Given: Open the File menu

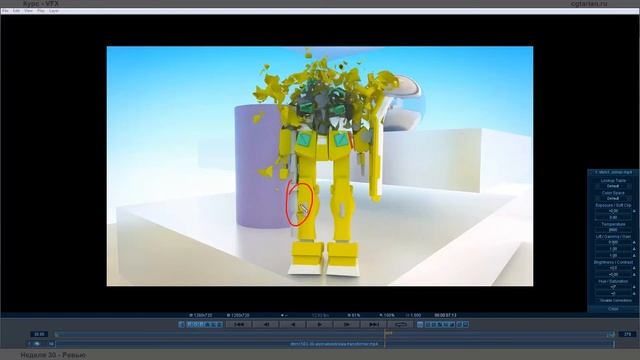Looking at the screenshot, I should pos(5,11).
